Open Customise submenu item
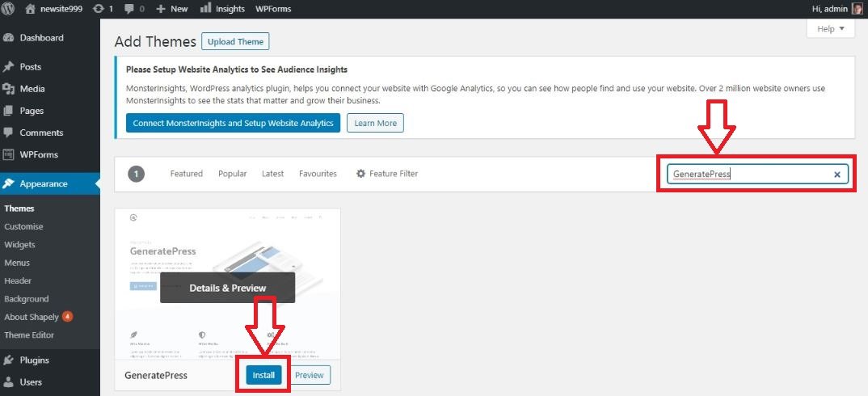Screen dimensions: 868x396 click(23, 226)
